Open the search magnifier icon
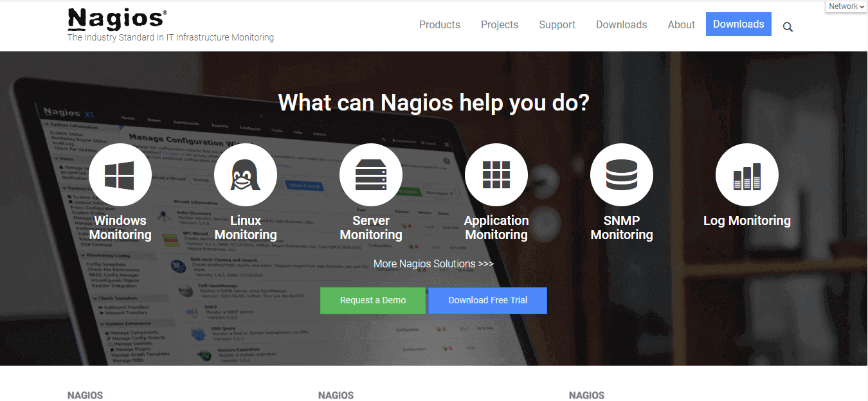Image resolution: width=868 pixels, height=401 pixels. point(788,27)
